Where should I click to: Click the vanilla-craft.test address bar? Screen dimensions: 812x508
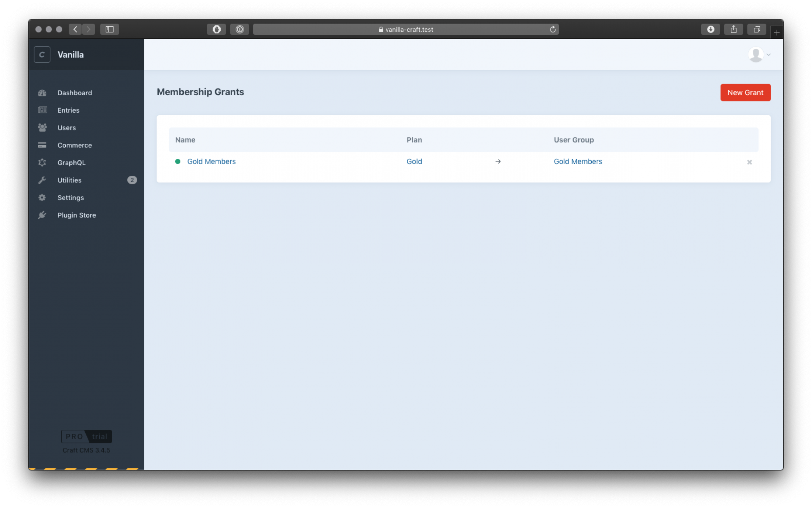click(x=406, y=30)
